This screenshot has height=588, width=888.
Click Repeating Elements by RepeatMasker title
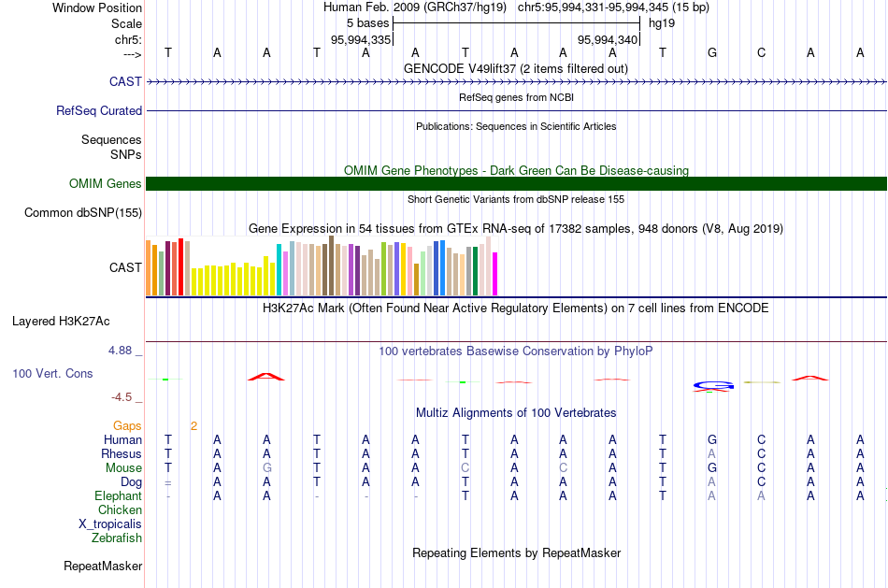516,552
